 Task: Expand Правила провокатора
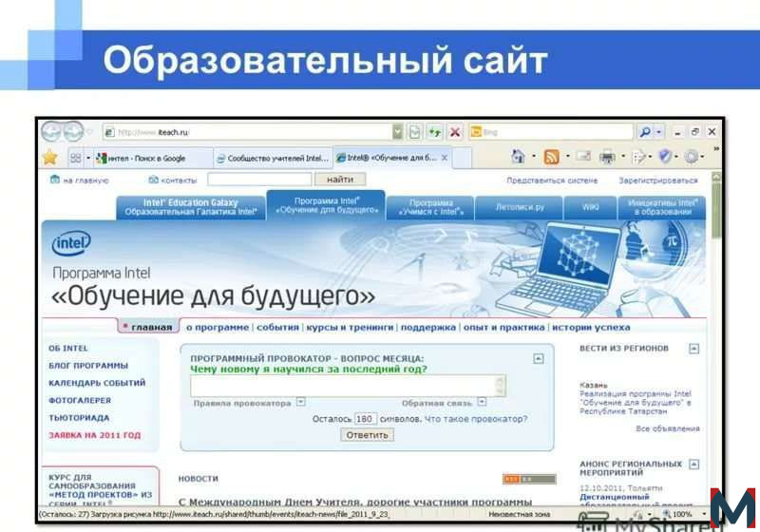(301, 402)
